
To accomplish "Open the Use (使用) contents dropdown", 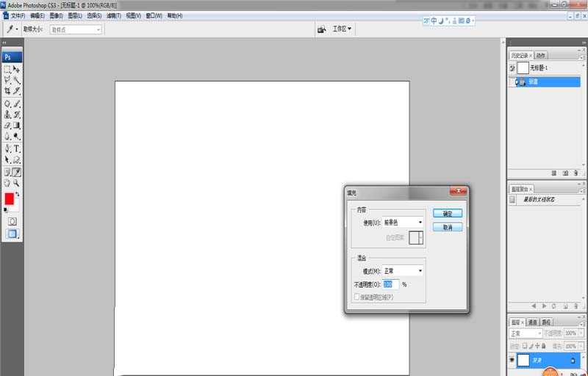I will [403, 222].
